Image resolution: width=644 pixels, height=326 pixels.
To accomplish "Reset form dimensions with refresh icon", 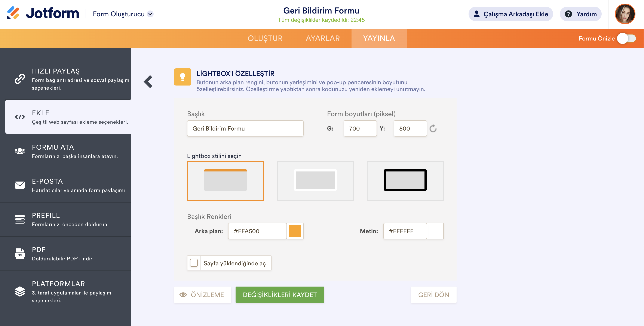I will 433,129.
